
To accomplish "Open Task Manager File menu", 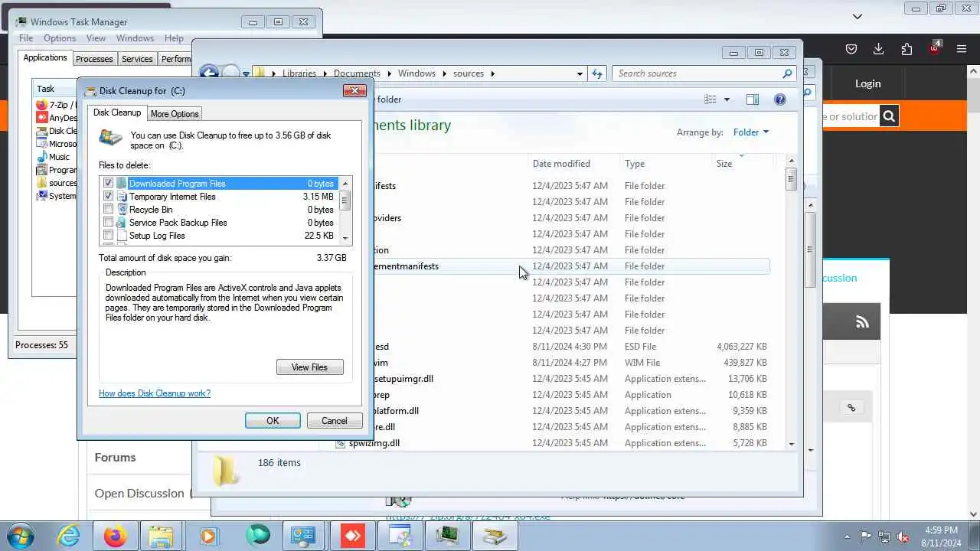I will click(26, 38).
